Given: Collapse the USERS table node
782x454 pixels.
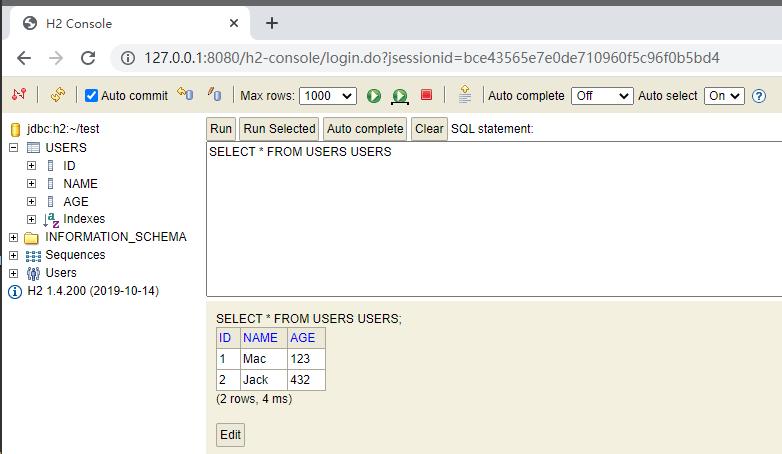Looking at the screenshot, I should point(13,148).
